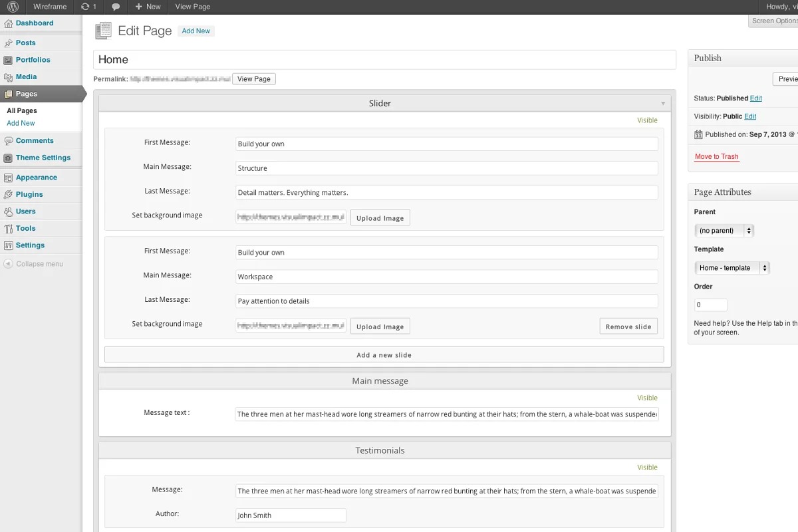Click the Home page title field

click(384, 60)
